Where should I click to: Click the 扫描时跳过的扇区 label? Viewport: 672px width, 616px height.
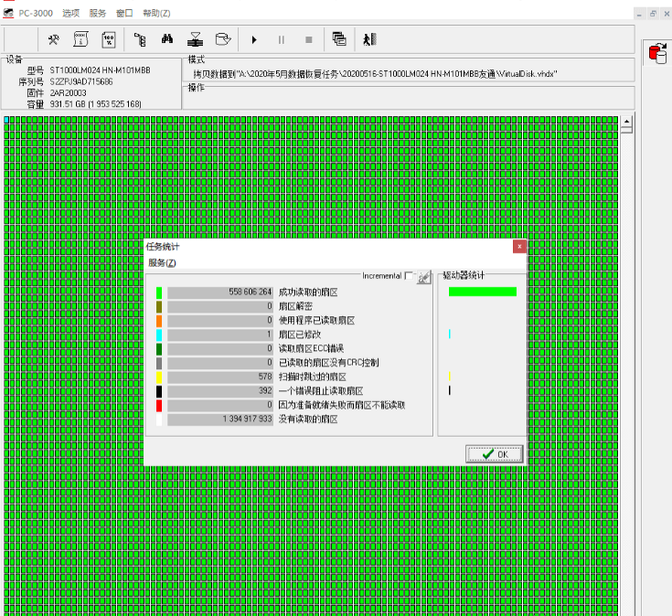click(x=313, y=377)
